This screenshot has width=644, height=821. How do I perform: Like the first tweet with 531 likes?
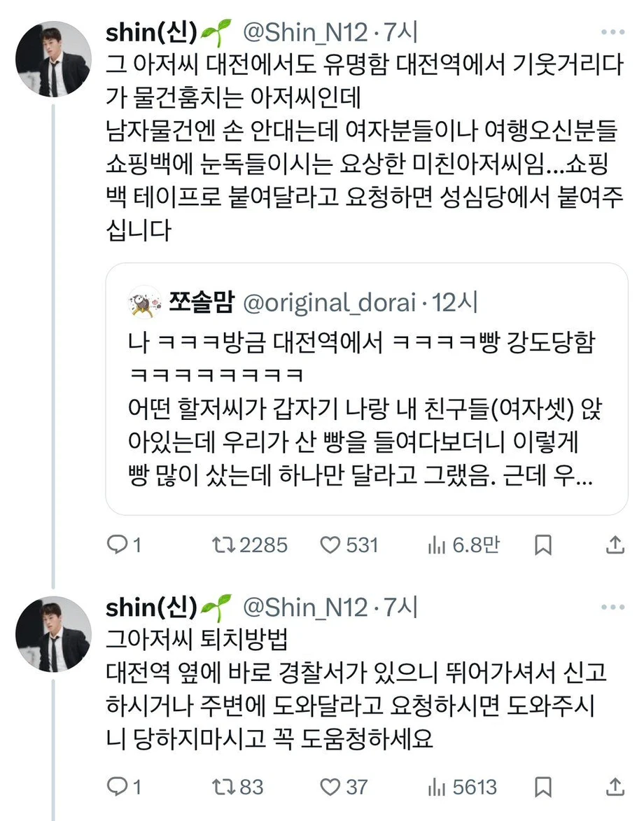330,545
